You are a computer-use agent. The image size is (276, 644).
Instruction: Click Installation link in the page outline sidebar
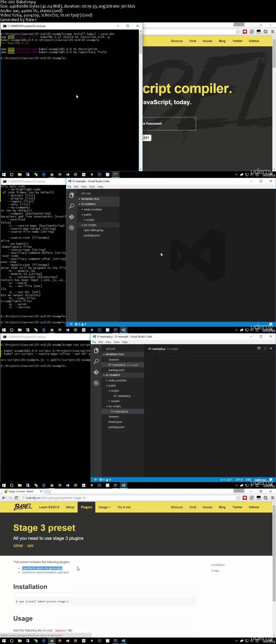click(218, 565)
